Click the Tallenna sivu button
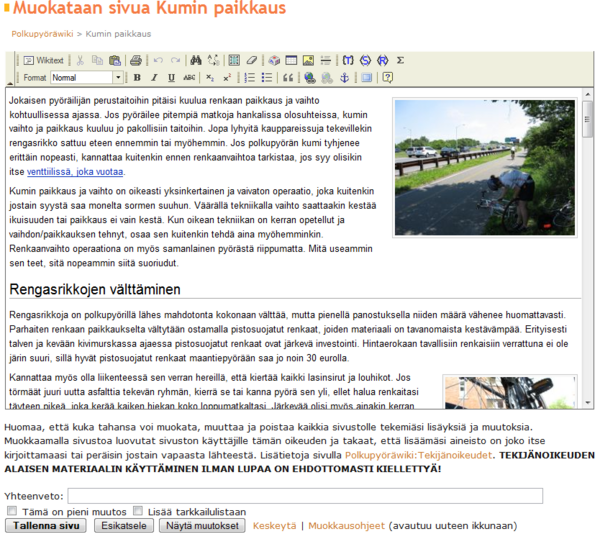Screen dimensions: 600x534 pyautogui.click(x=46, y=526)
